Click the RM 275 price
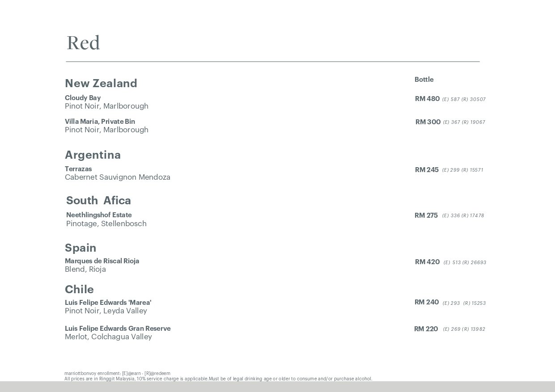555x392 pixels. pos(426,215)
